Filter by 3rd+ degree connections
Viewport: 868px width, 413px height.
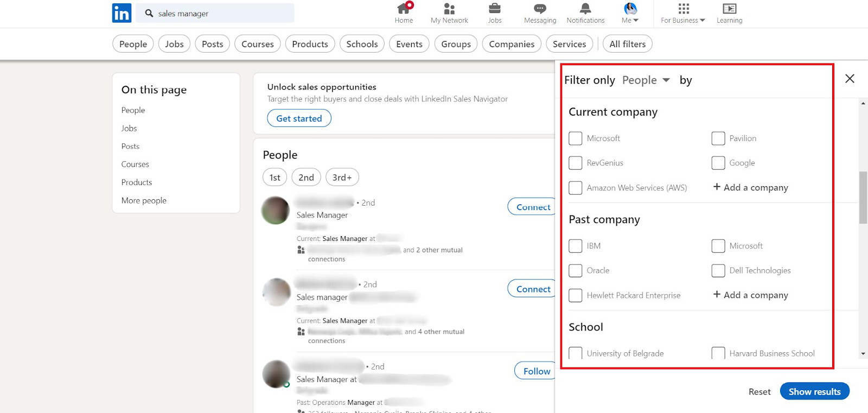tap(342, 177)
